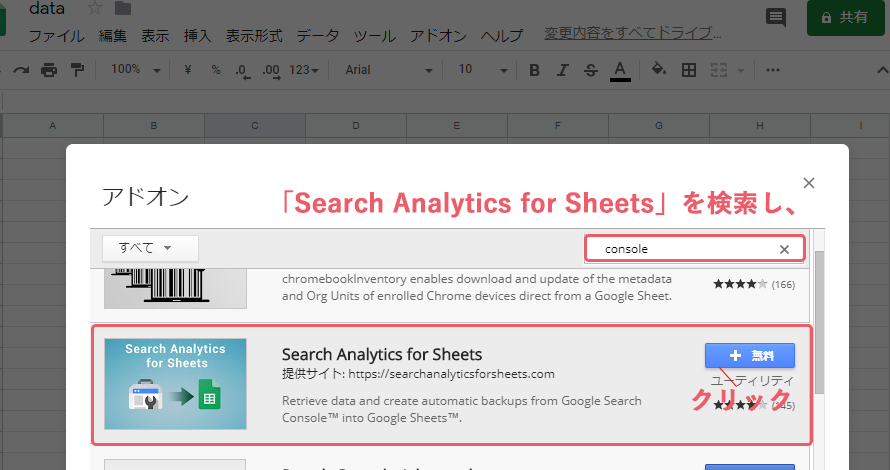The image size is (890, 470).
Task: Toggle italic formatting
Action: coord(562,70)
